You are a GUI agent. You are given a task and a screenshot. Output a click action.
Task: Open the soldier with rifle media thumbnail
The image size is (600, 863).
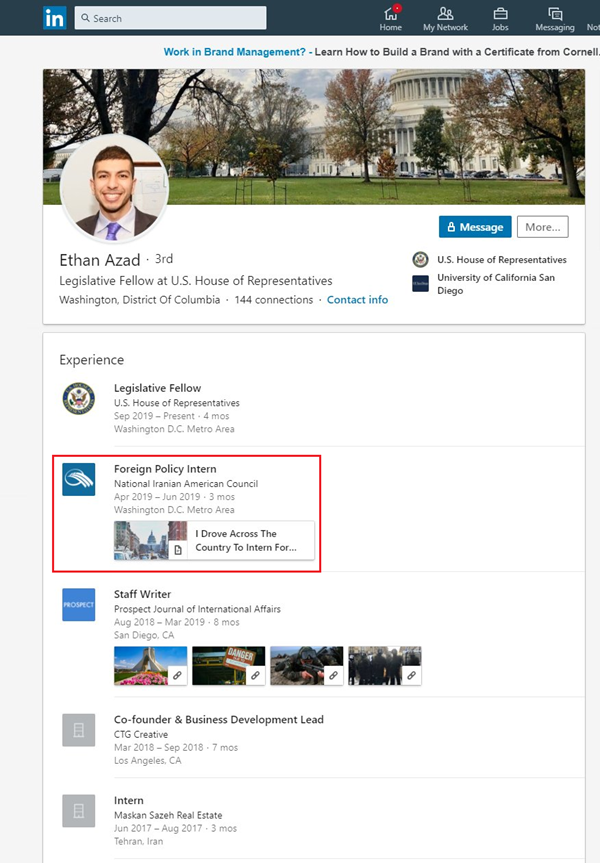pos(307,666)
